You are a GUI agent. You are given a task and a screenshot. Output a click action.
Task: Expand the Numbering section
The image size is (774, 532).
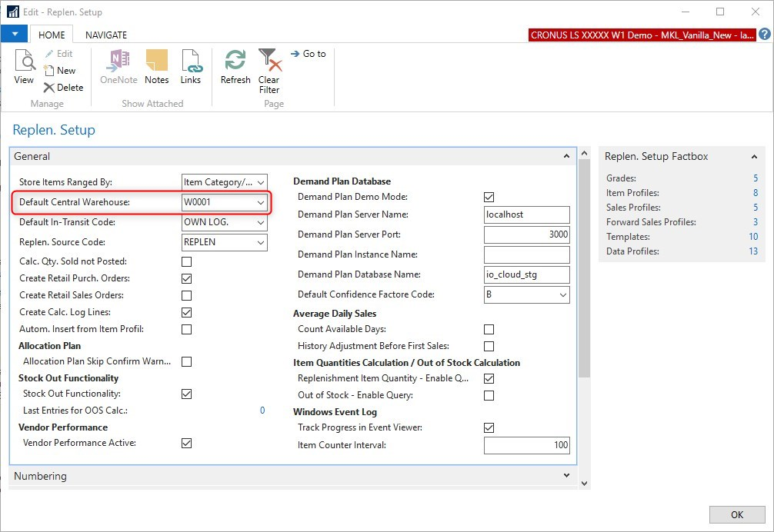tap(566, 476)
